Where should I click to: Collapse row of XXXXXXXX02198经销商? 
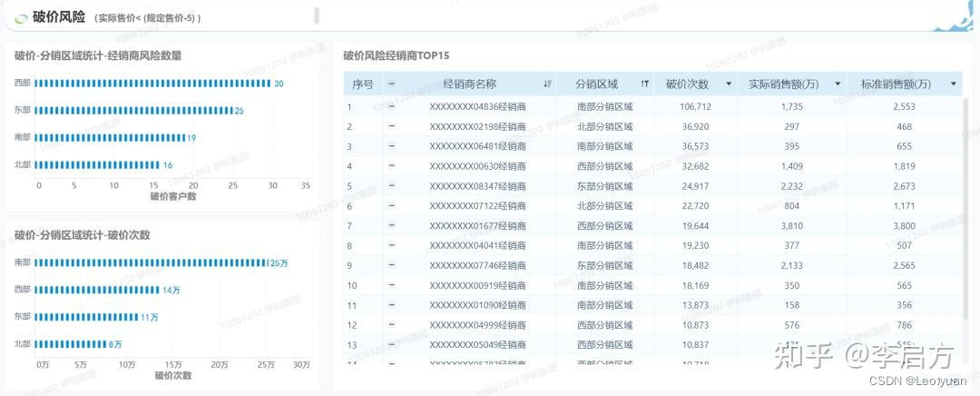click(x=392, y=126)
